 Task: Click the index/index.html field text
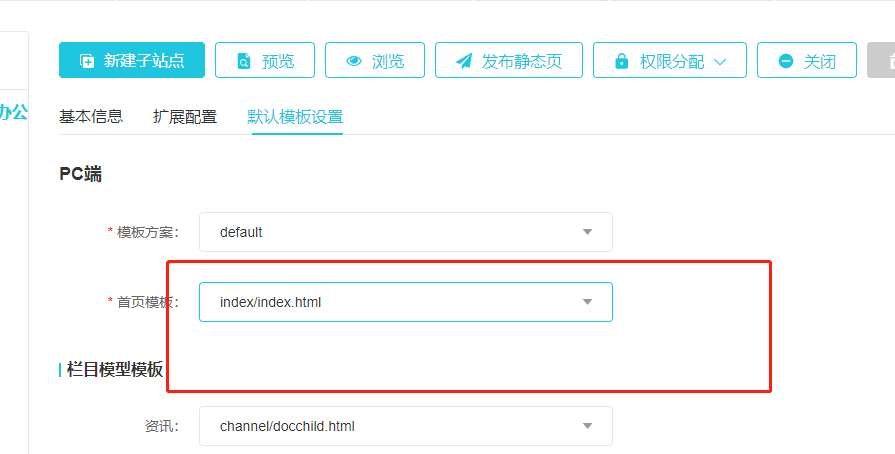click(270, 302)
